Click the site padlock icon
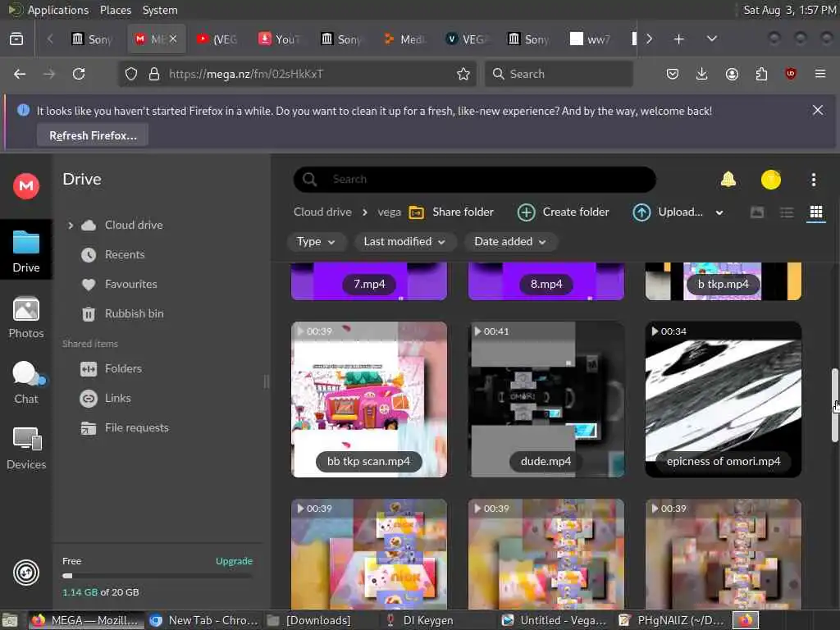The height and width of the screenshot is (630, 840). (154, 74)
